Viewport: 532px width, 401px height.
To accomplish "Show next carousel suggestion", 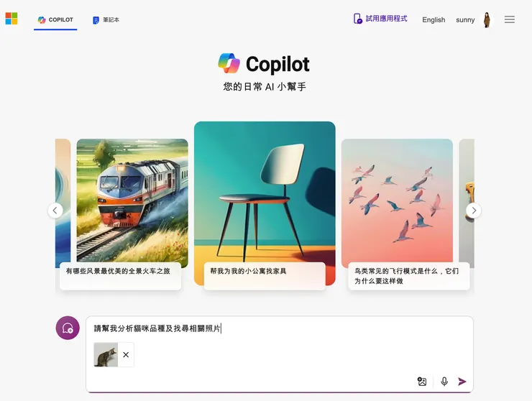I will [x=474, y=211].
